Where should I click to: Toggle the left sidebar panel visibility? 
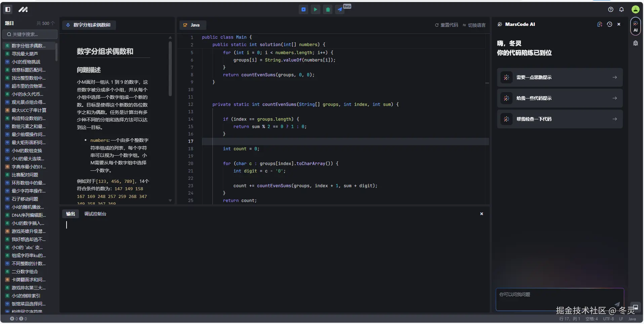tap(8, 9)
